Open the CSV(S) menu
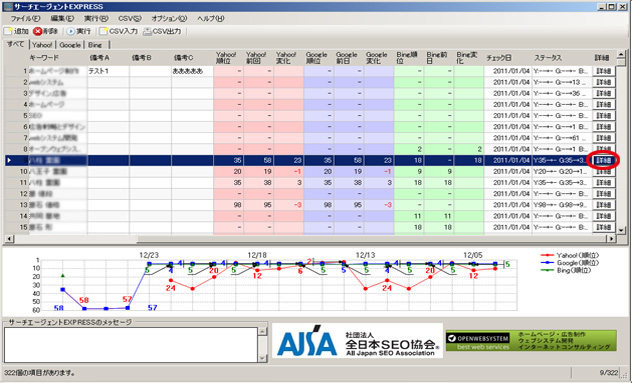 click(130, 19)
